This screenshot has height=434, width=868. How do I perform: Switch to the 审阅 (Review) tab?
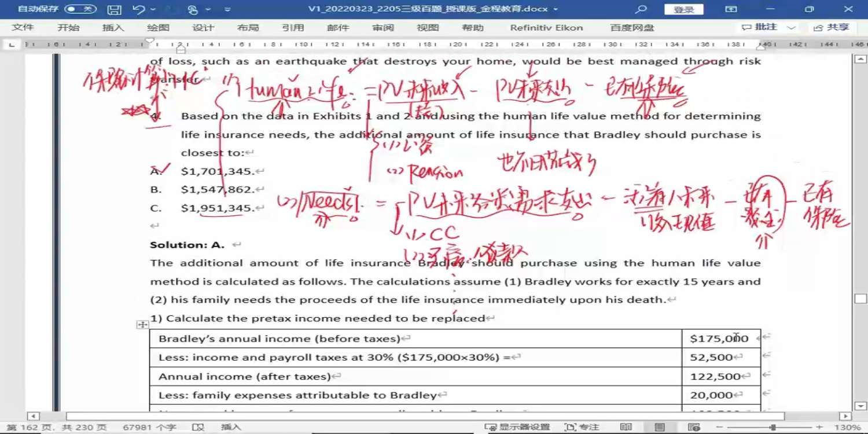point(383,28)
